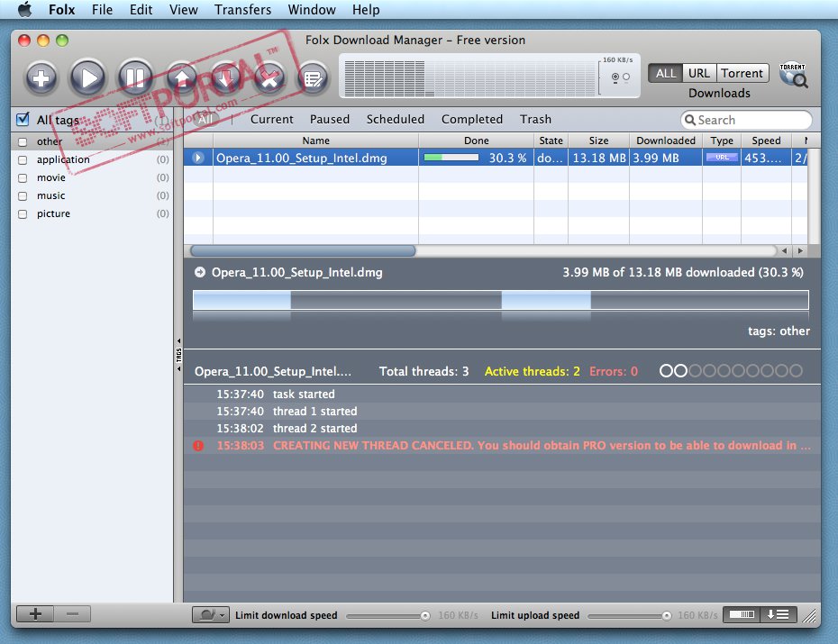Sort by the Name column header

coord(315,141)
